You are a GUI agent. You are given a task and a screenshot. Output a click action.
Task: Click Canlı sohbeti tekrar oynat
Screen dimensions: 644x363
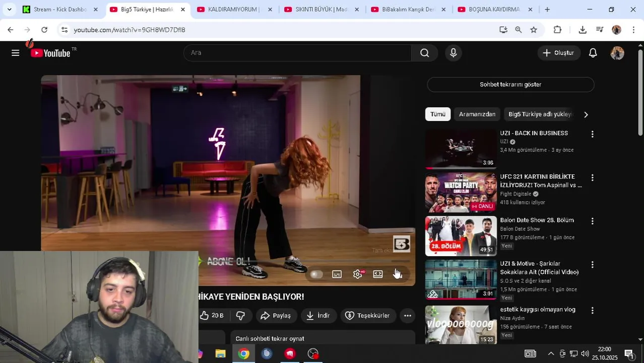pos(323,338)
